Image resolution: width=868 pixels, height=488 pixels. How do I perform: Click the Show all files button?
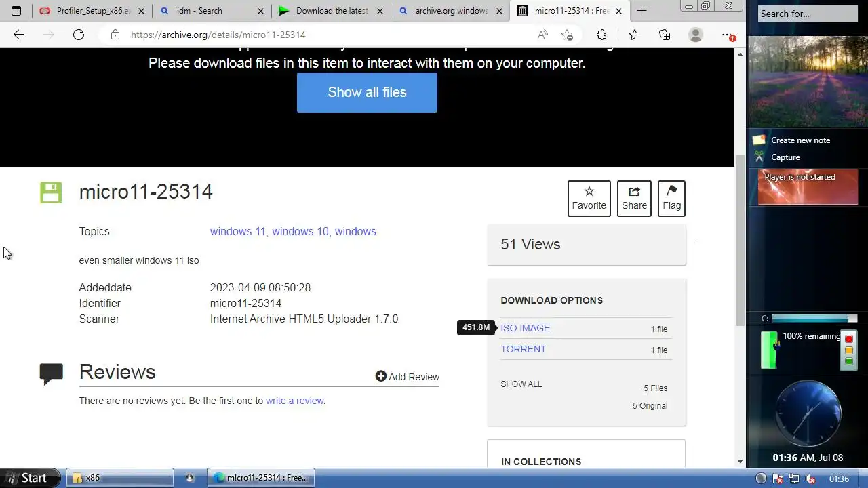click(x=367, y=92)
